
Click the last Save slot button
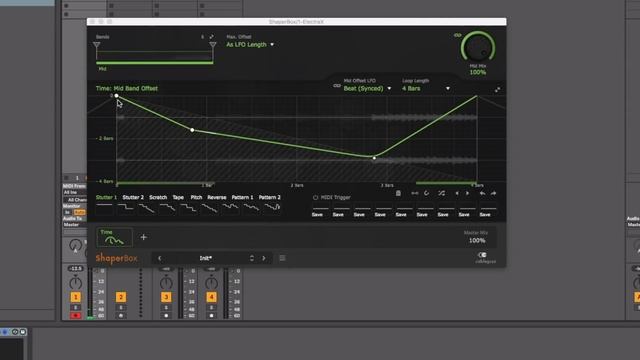485,215
